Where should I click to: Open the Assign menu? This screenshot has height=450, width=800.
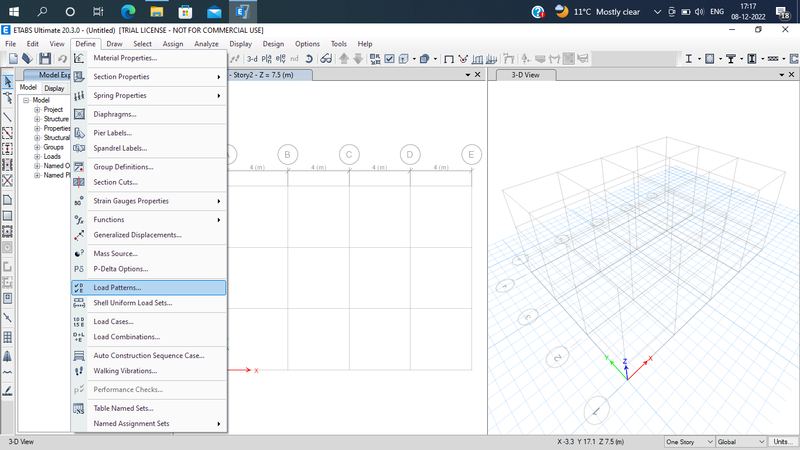(x=173, y=44)
